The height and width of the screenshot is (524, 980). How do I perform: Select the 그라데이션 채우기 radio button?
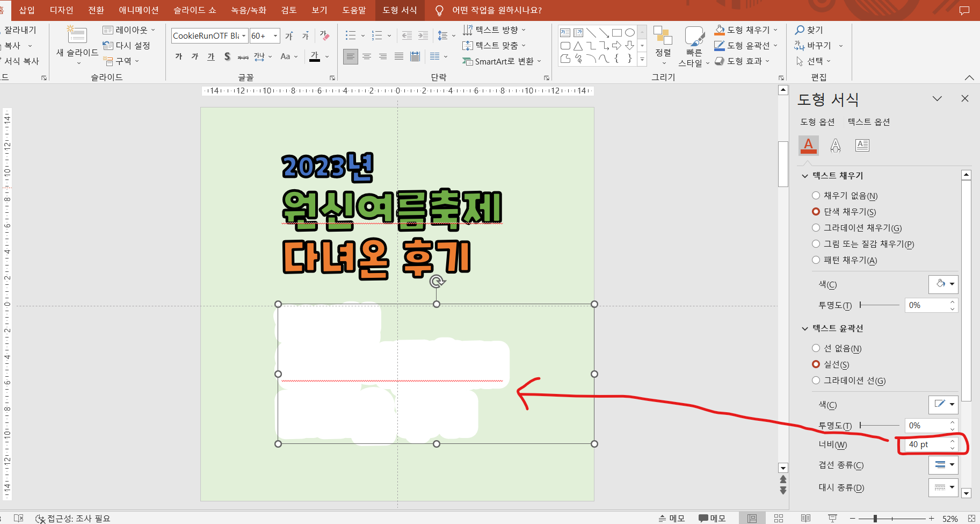[x=816, y=228]
